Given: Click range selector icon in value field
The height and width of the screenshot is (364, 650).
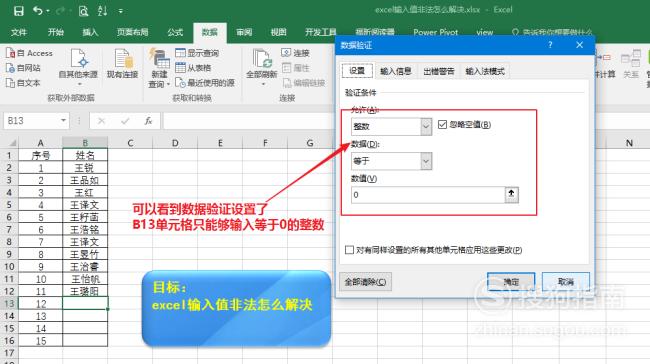Looking at the screenshot, I should click(511, 194).
